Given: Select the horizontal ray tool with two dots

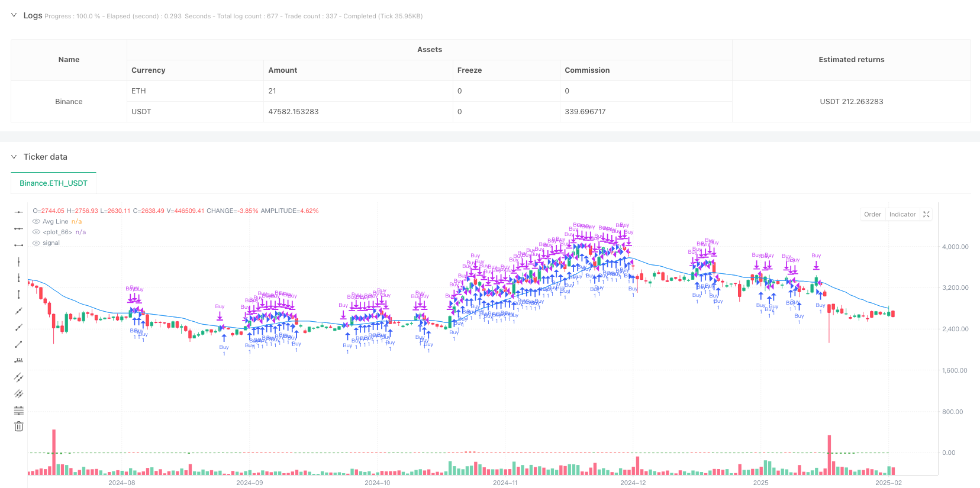Looking at the screenshot, I should point(19,228).
